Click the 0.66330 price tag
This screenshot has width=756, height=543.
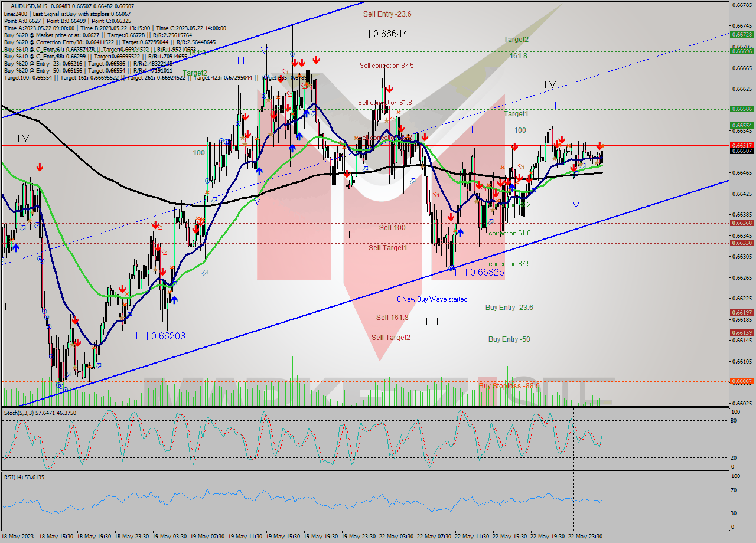pyautogui.click(x=742, y=243)
